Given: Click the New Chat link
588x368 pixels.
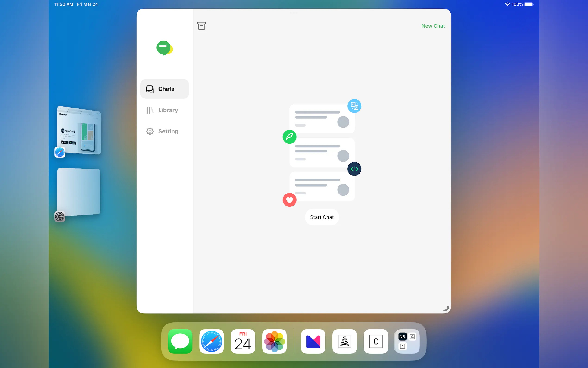Looking at the screenshot, I should coord(433,26).
